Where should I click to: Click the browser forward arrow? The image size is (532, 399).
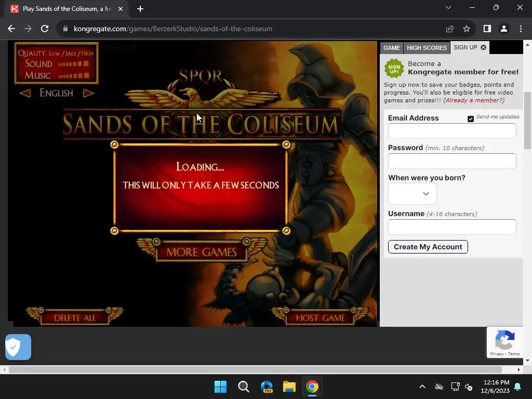click(28, 29)
